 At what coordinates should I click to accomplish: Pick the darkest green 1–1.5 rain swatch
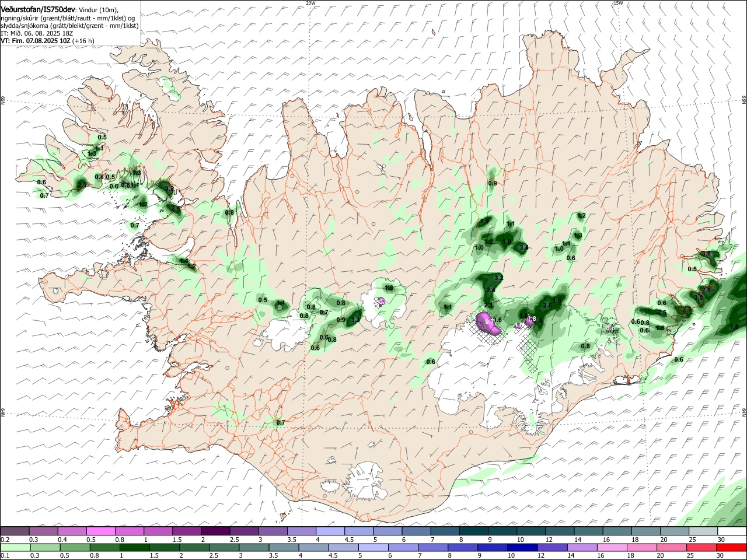[x=134, y=547]
